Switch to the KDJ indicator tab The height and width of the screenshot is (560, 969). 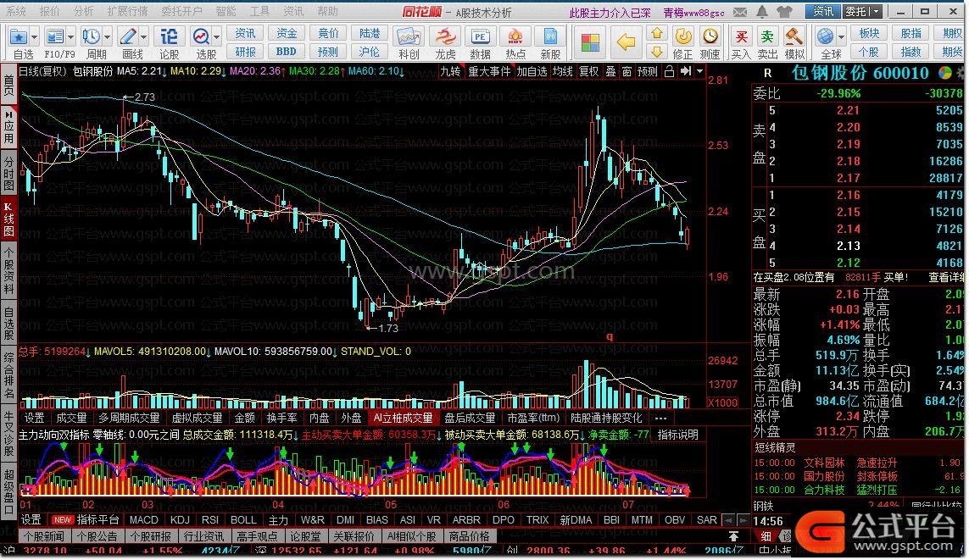179,520
